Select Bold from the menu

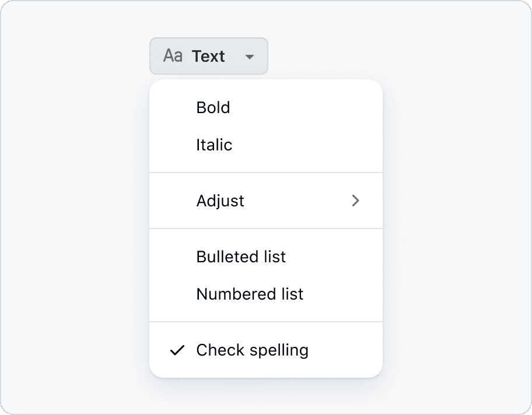coord(213,107)
